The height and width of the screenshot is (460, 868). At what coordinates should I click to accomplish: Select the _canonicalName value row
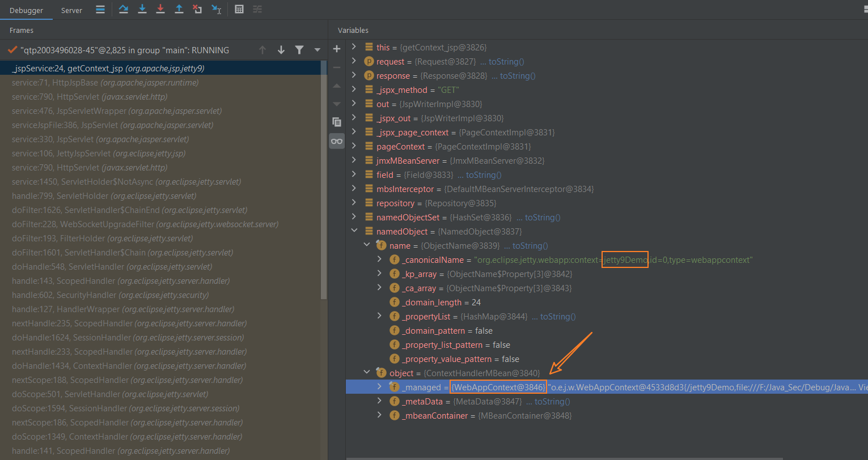(x=607, y=259)
